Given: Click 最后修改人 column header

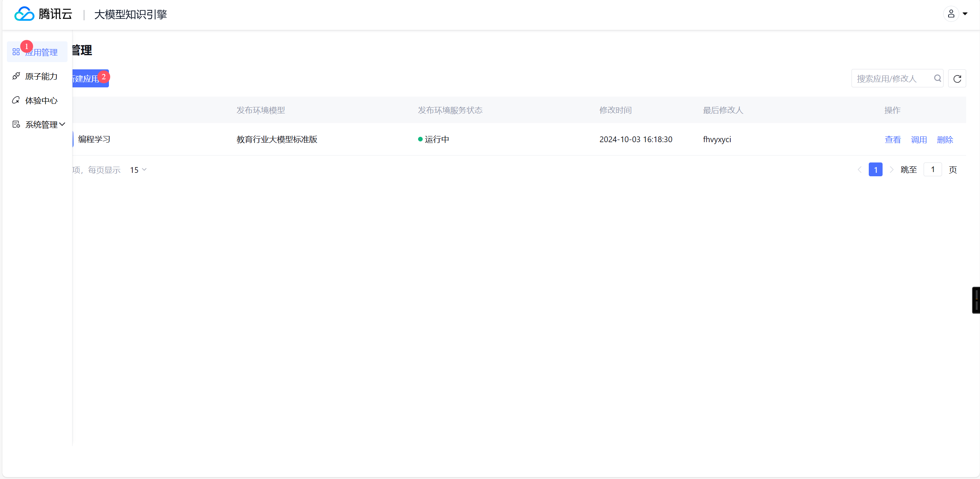Looking at the screenshot, I should (723, 110).
